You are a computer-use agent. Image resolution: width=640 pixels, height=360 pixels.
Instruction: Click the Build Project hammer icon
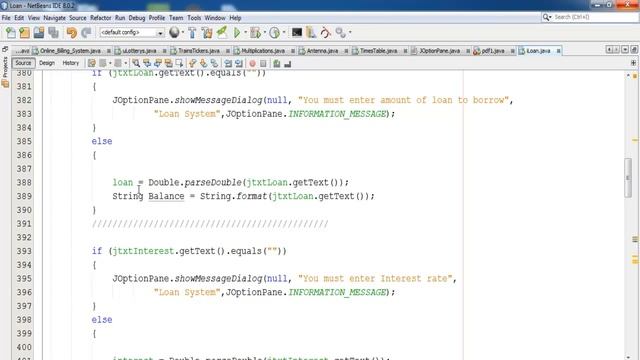coord(192,32)
